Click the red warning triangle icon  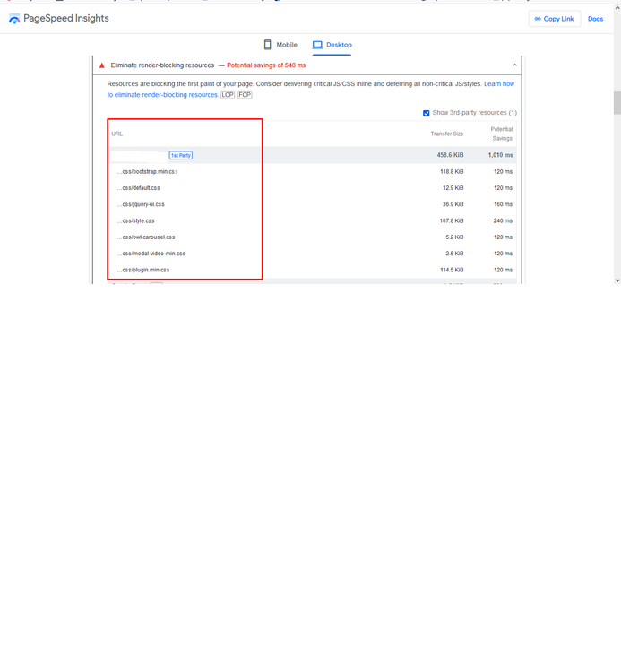point(102,65)
